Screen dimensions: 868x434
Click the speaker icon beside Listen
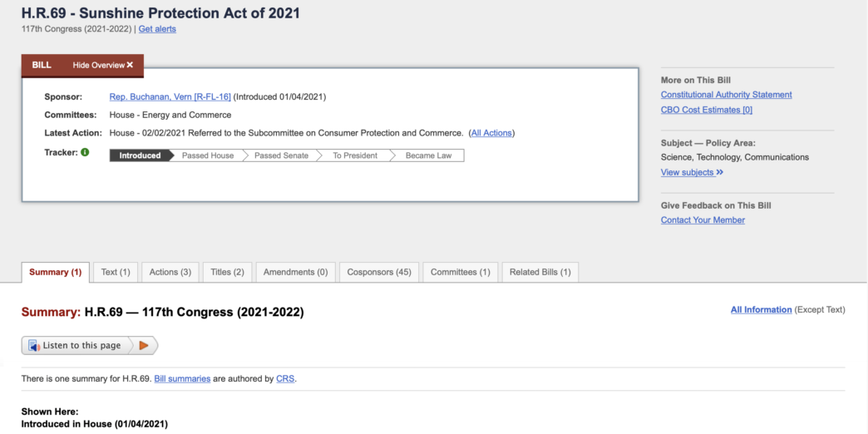[34, 346]
